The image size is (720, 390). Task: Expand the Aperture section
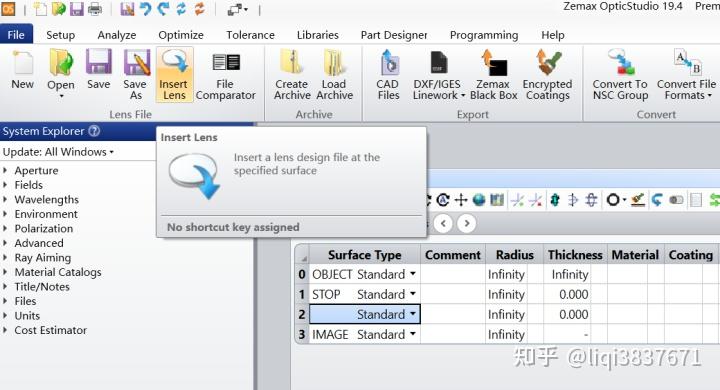point(5,170)
